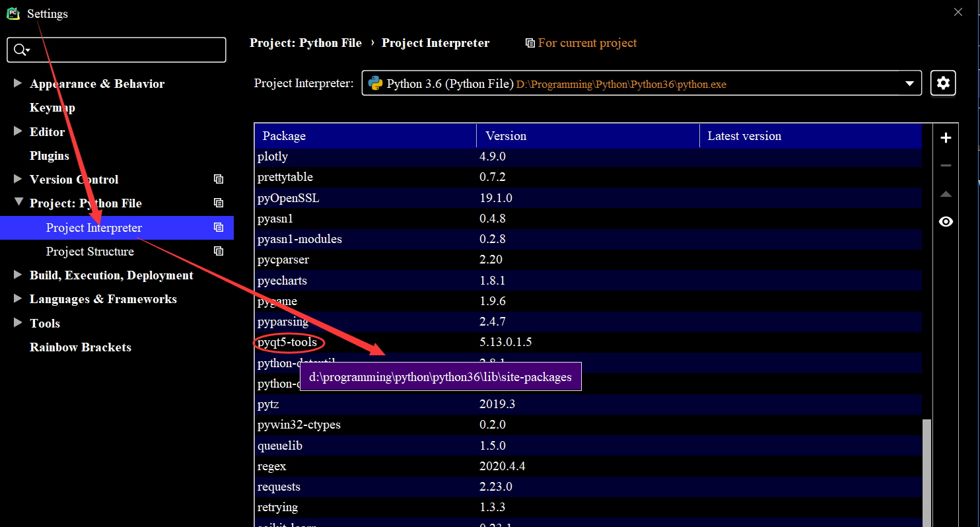Click version 4.9.0 cell
980x527 pixels.
coord(492,157)
